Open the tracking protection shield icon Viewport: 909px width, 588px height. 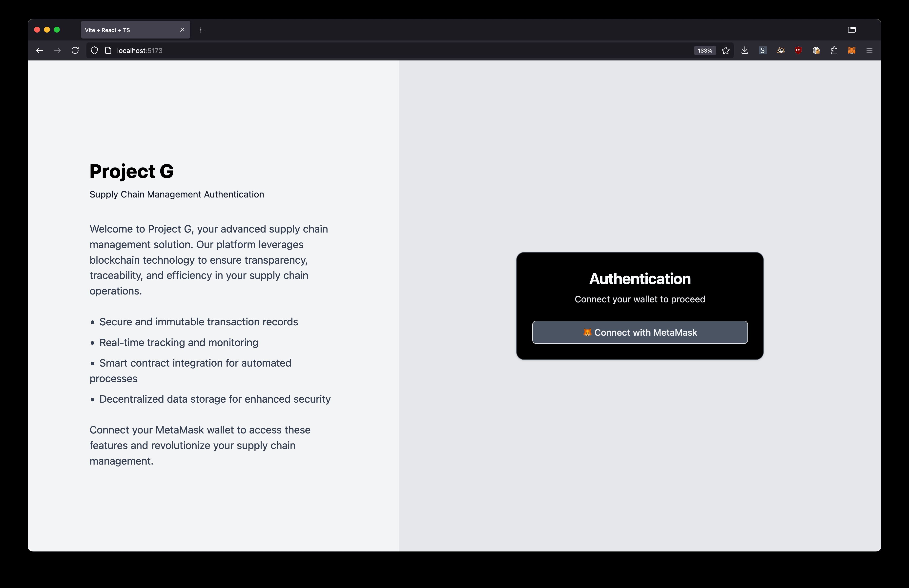click(94, 51)
